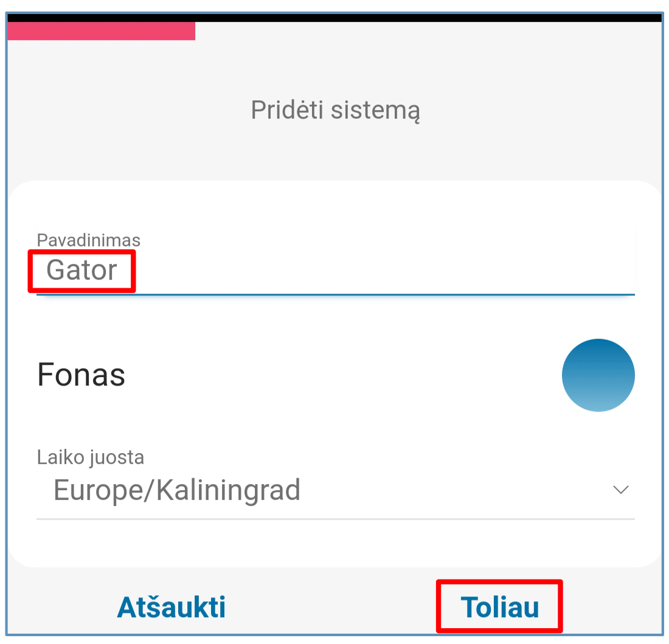The height and width of the screenshot is (644, 669).
Task: Expand time zone list via chevron arrow
Action: pyautogui.click(x=620, y=490)
